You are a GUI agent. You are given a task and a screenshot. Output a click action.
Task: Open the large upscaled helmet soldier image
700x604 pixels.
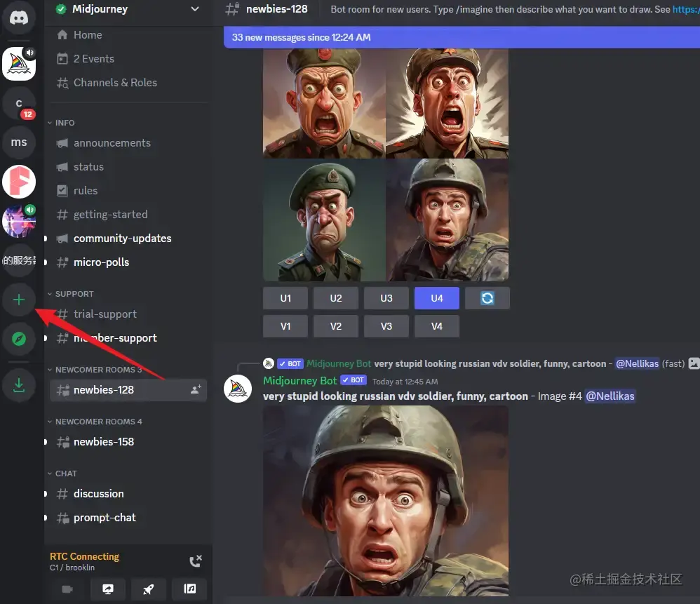click(386, 500)
